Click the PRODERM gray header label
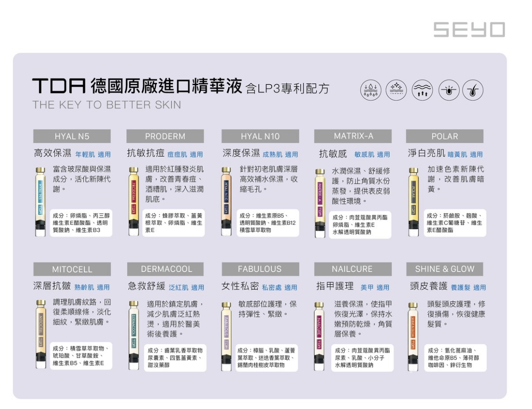This screenshot has width=532, height=409. pyautogui.click(x=165, y=136)
